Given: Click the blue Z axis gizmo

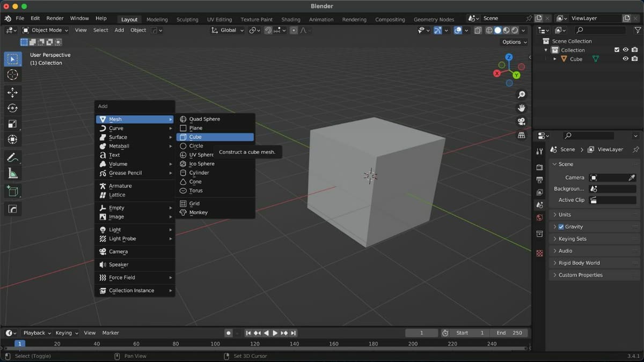Looking at the screenshot, I should [x=509, y=57].
